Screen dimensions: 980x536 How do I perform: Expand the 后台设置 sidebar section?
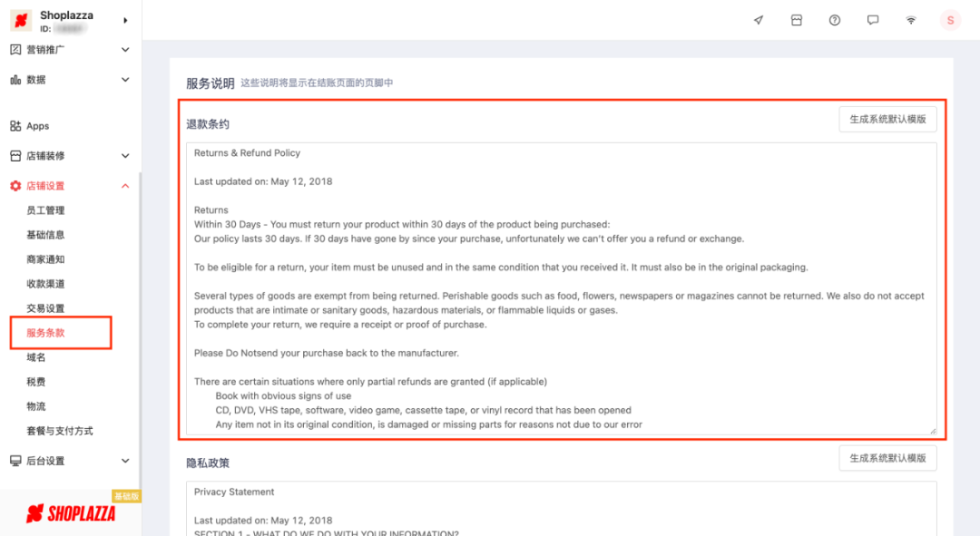click(x=125, y=461)
